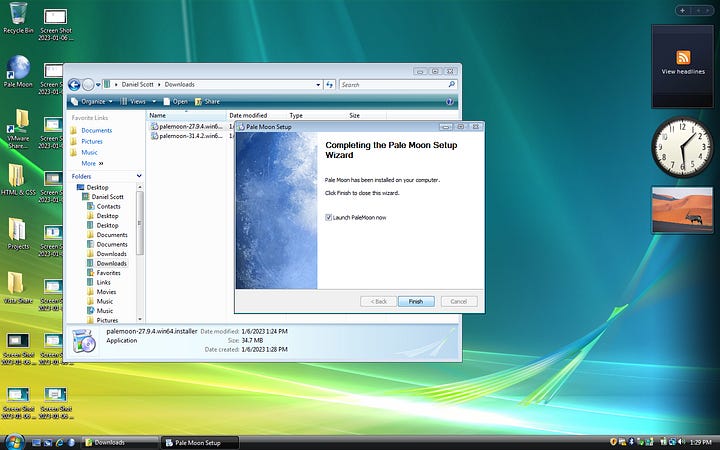Click the Start orb button

pyautogui.click(x=14, y=442)
